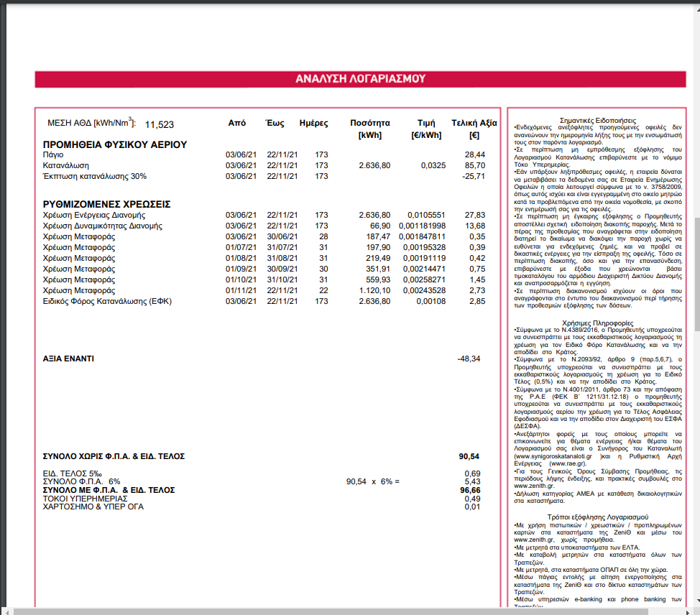Select the stamp duty amount 0,01

click(x=472, y=507)
